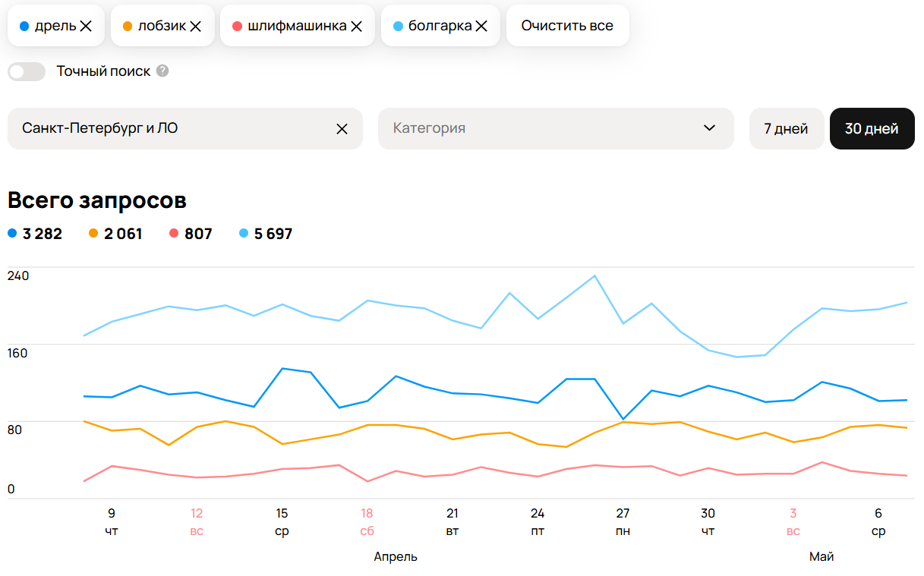Remove the болгарка search term
The image size is (924, 576).
click(481, 26)
